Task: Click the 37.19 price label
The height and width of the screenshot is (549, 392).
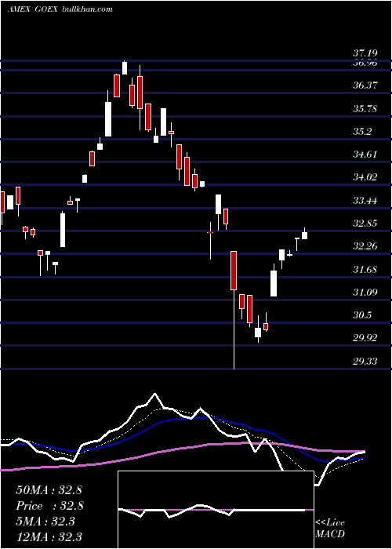Action: 365,53
